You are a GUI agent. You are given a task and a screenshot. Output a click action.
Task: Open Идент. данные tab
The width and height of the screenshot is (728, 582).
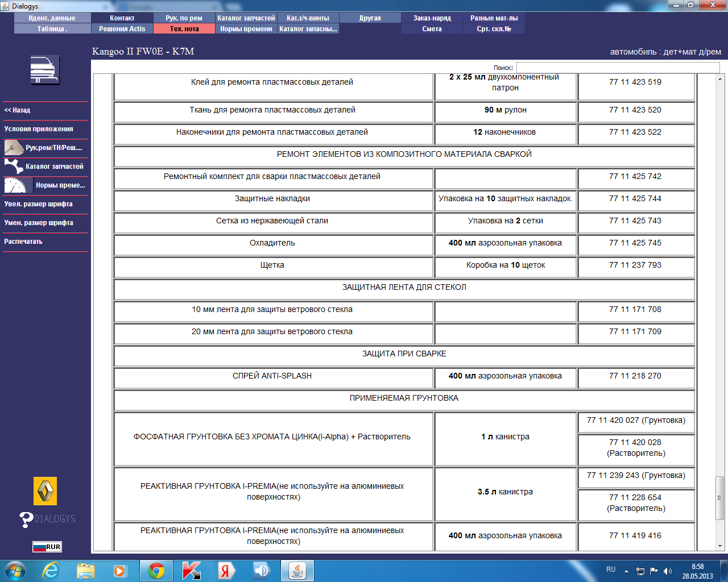52,18
